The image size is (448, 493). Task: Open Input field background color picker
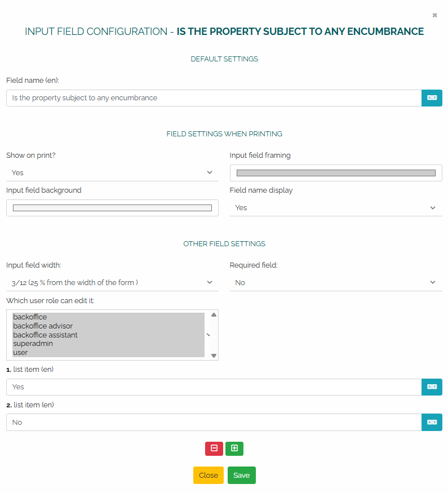point(112,208)
